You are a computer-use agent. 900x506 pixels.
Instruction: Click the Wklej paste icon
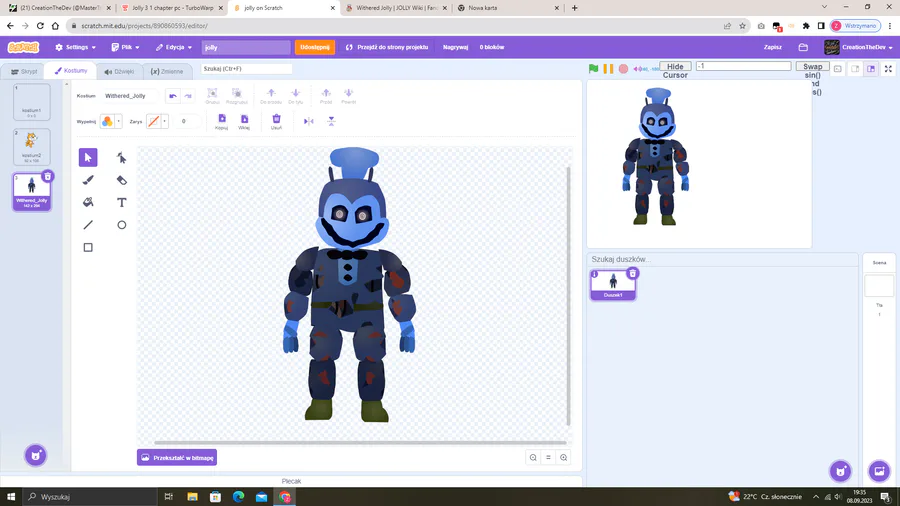(x=244, y=121)
